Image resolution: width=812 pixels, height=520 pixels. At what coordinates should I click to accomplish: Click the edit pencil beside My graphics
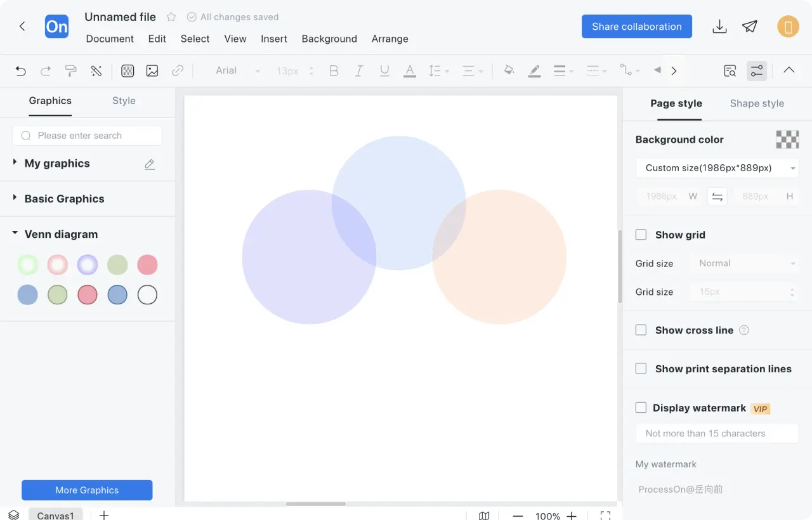[x=150, y=164]
